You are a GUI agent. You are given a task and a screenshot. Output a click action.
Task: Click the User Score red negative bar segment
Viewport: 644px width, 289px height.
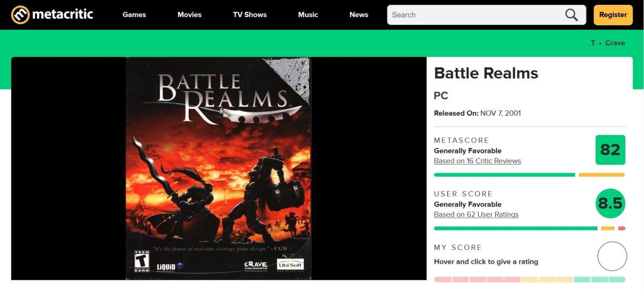pyautogui.click(x=621, y=228)
